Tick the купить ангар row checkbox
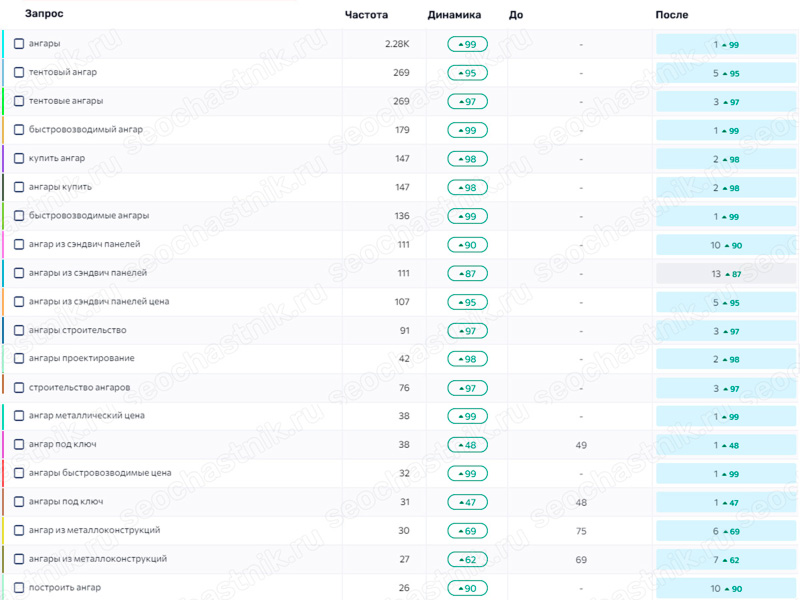Image resolution: width=800 pixels, height=600 pixels. point(19,158)
